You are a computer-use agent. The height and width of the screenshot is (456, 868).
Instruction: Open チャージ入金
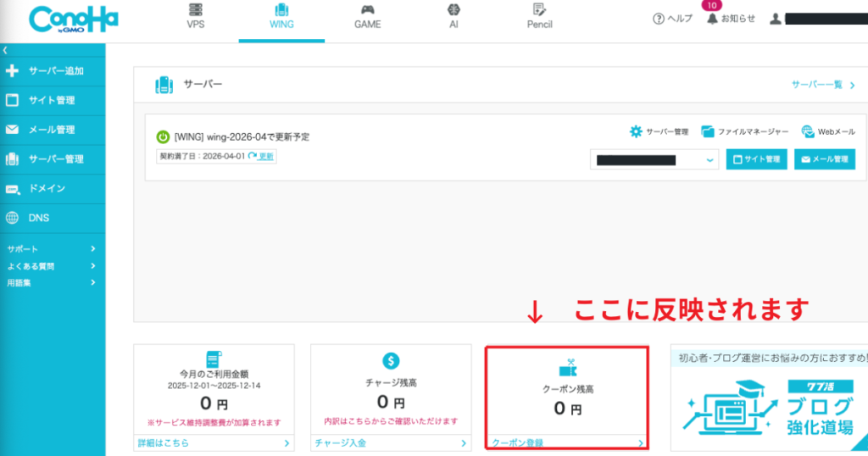[x=391, y=442]
